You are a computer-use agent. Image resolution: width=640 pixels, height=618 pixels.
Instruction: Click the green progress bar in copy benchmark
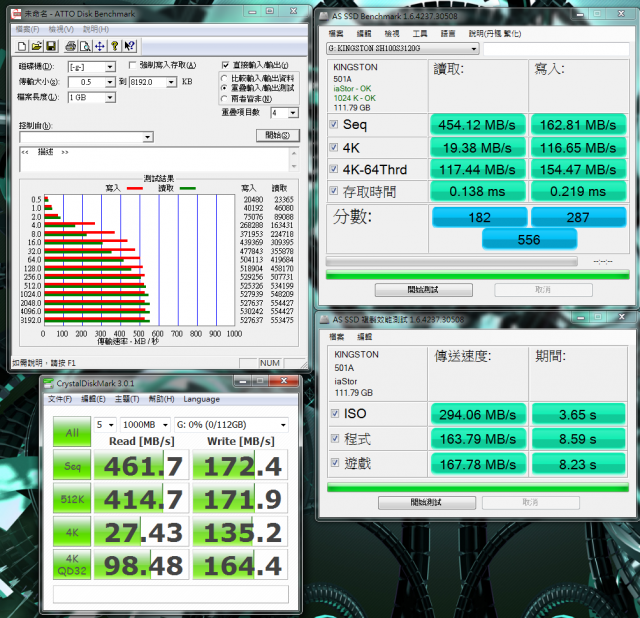tap(478, 487)
